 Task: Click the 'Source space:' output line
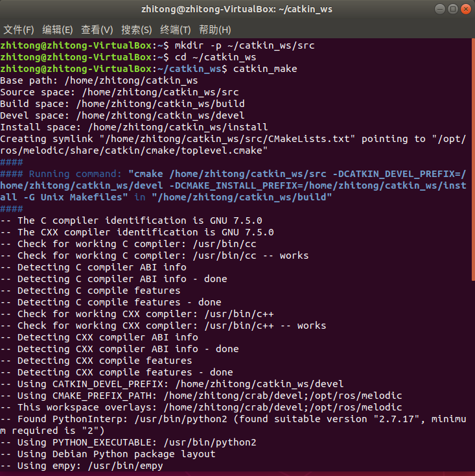pyautogui.click(x=119, y=92)
